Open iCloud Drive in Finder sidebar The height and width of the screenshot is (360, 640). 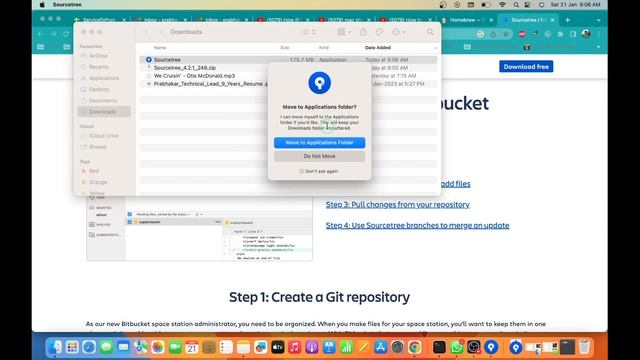pos(104,136)
